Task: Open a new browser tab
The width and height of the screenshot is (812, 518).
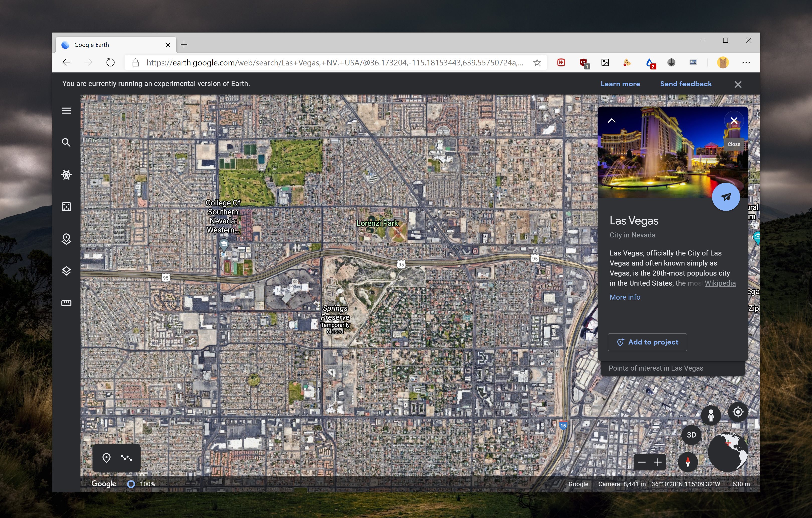Action: (x=184, y=45)
